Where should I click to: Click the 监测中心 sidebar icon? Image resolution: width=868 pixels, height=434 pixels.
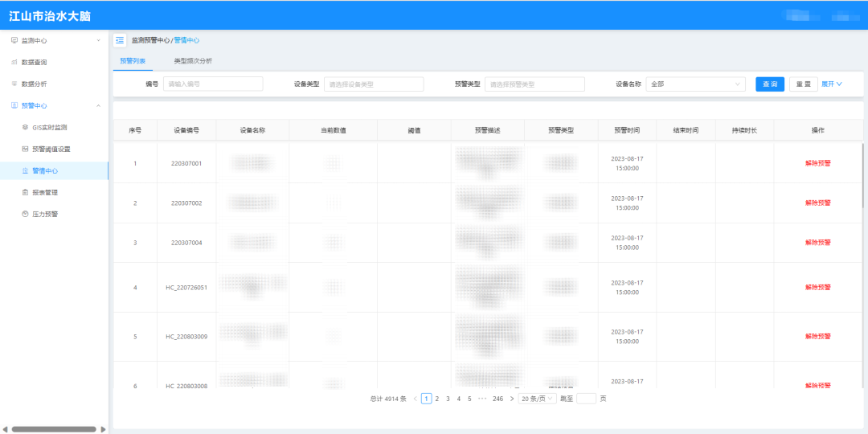pyautogui.click(x=14, y=40)
